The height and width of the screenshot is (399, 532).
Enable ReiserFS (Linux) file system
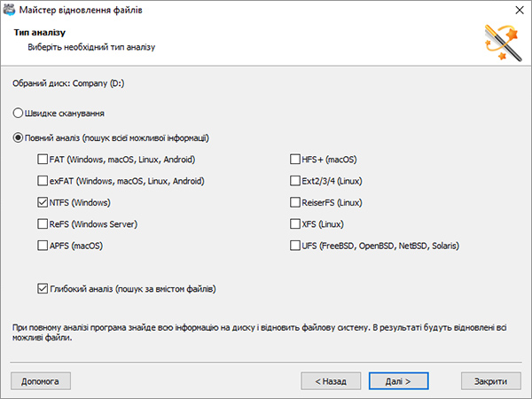295,202
